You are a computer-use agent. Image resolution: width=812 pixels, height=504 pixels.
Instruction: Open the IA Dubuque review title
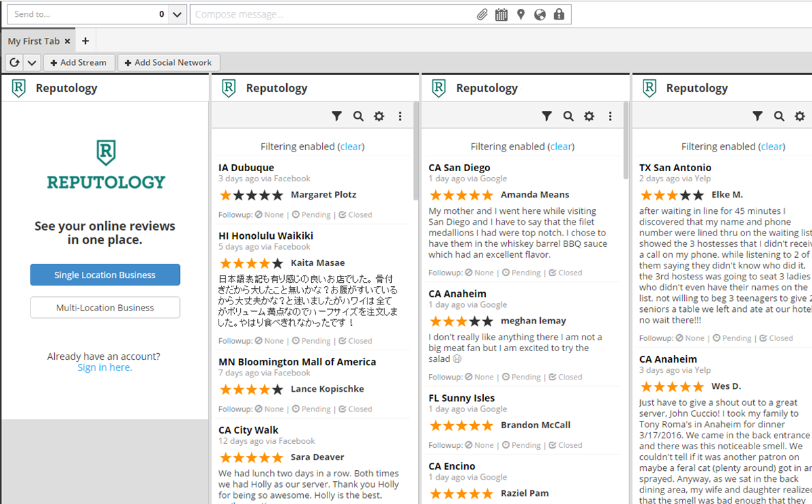click(246, 168)
